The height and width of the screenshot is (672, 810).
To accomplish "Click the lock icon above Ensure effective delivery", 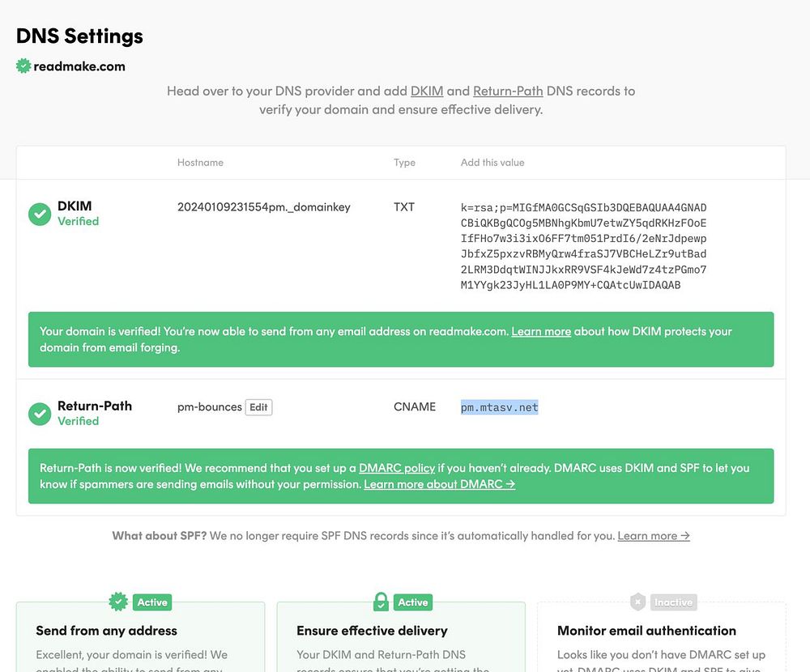I will [381, 602].
